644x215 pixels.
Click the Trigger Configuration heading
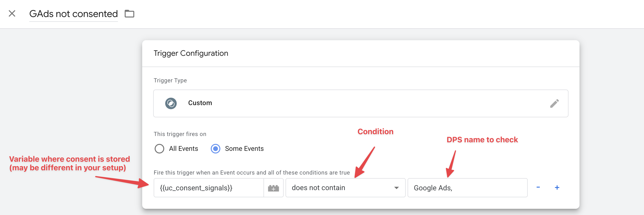tap(191, 53)
